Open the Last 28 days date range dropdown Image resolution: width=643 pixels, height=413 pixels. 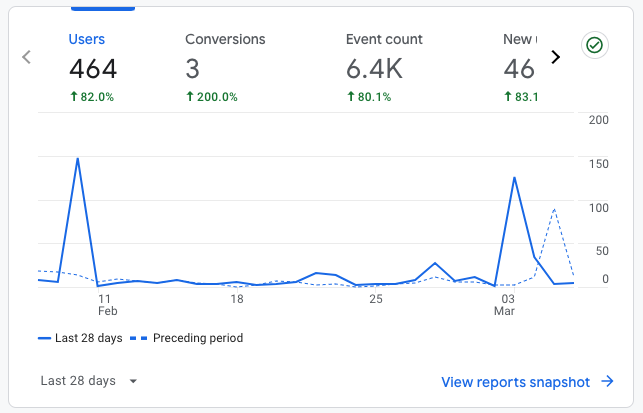[78, 381]
